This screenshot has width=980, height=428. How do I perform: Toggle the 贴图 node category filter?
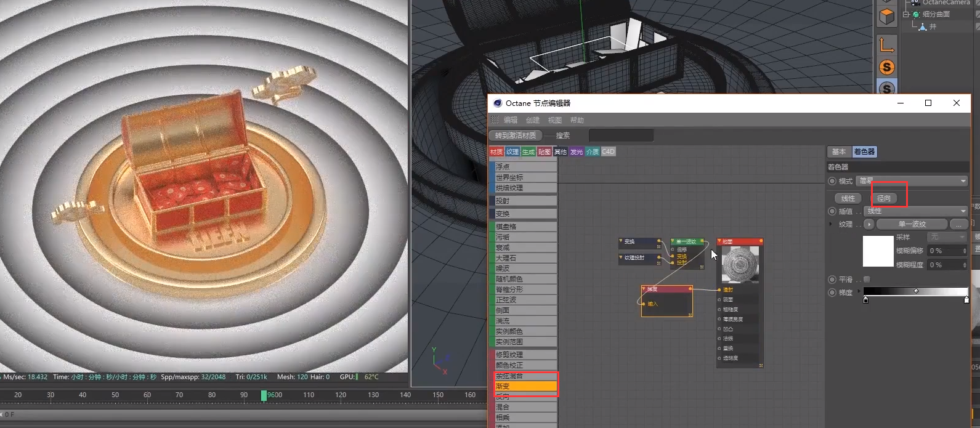pos(545,151)
